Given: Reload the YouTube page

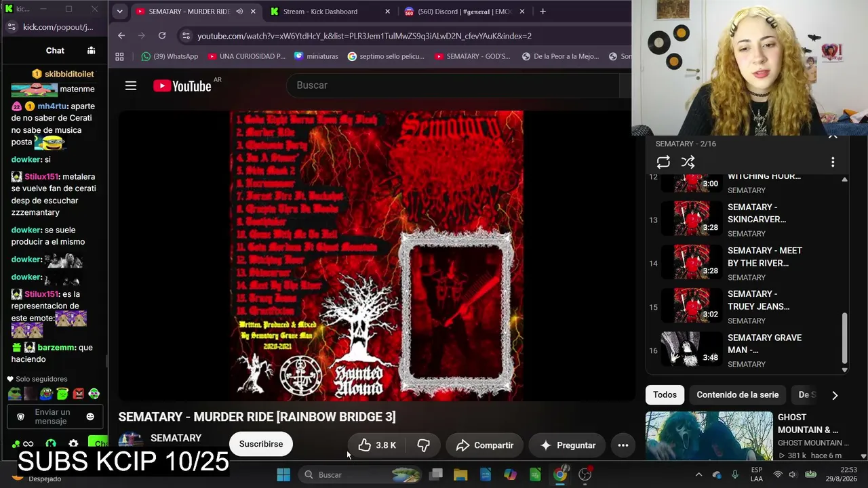Looking at the screenshot, I should pyautogui.click(x=162, y=36).
